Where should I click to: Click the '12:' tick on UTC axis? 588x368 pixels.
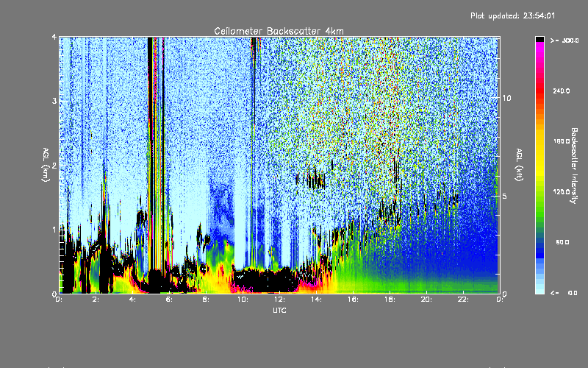click(279, 300)
